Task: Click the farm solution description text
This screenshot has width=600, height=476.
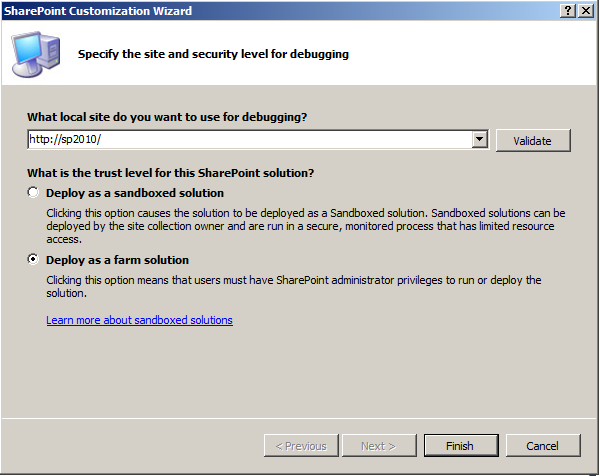Action: pyautogui.click(x=293, y=286)
